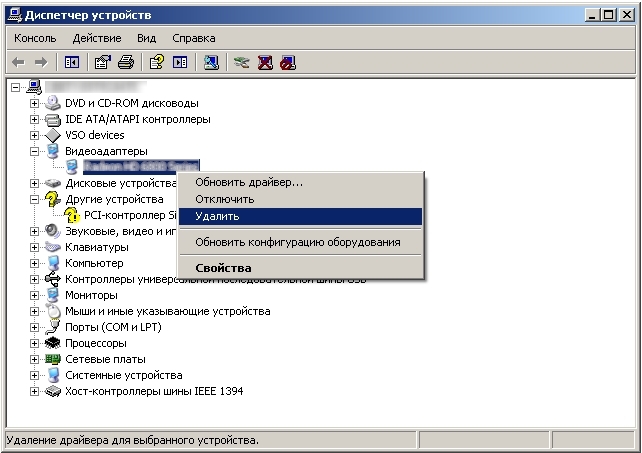Expand Дисковые устройства node
This screenshot has width=642, height=453.
click(34, 183)
